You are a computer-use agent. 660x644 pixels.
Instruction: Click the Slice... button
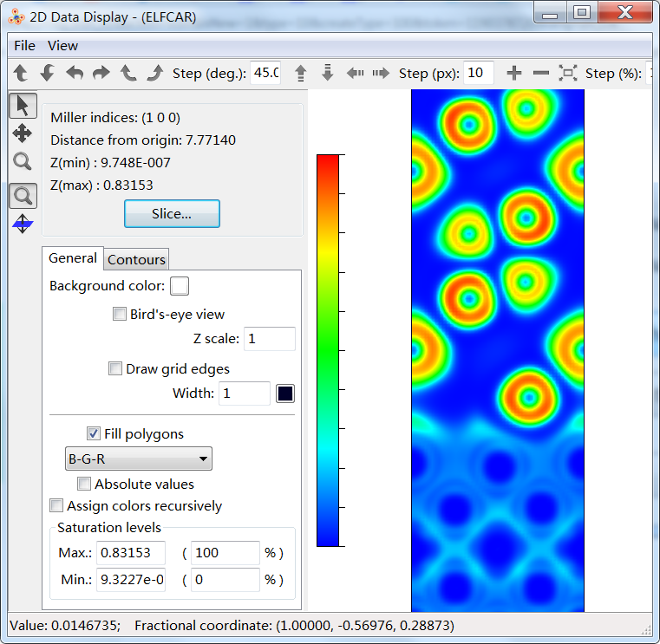point(172,214)
